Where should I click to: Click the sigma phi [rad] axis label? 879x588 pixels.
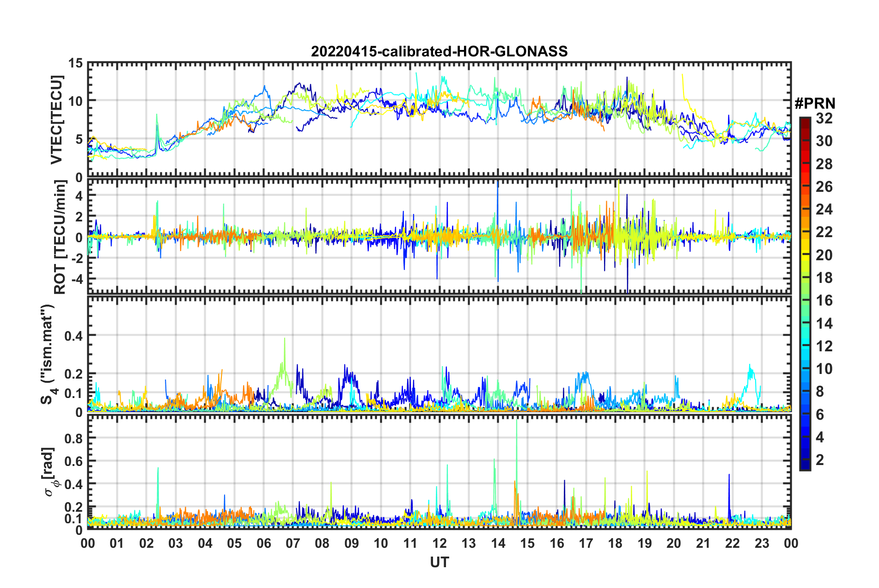[50, 472]
